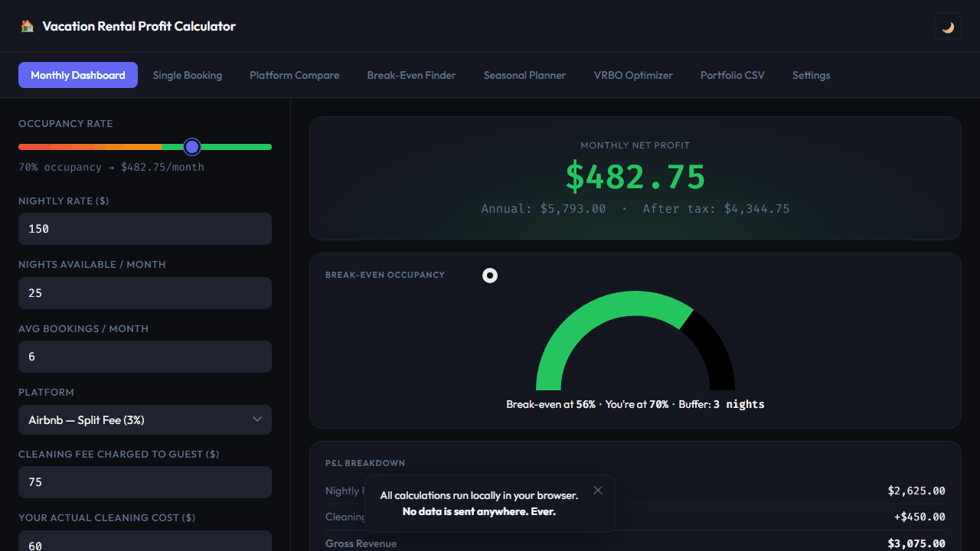Switch to Portfolio CSV tab
This screenshot has width=980, height=551.
[x=733, y=75]
